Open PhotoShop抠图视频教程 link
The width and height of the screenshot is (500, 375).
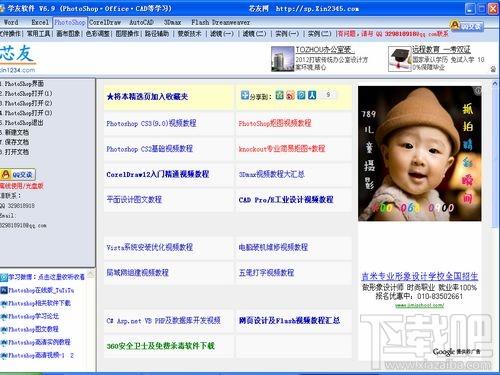point(275,123)
